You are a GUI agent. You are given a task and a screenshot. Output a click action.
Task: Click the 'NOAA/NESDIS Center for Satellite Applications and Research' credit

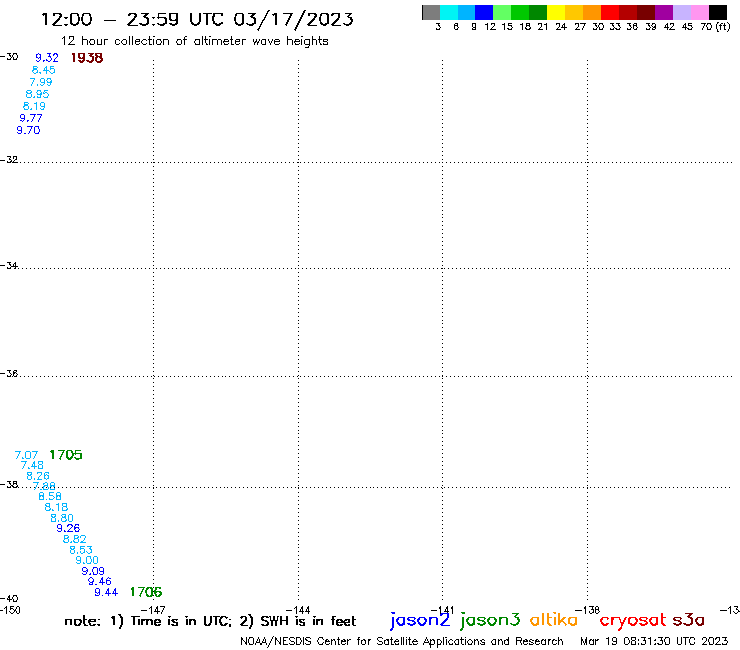click(402, 642)
